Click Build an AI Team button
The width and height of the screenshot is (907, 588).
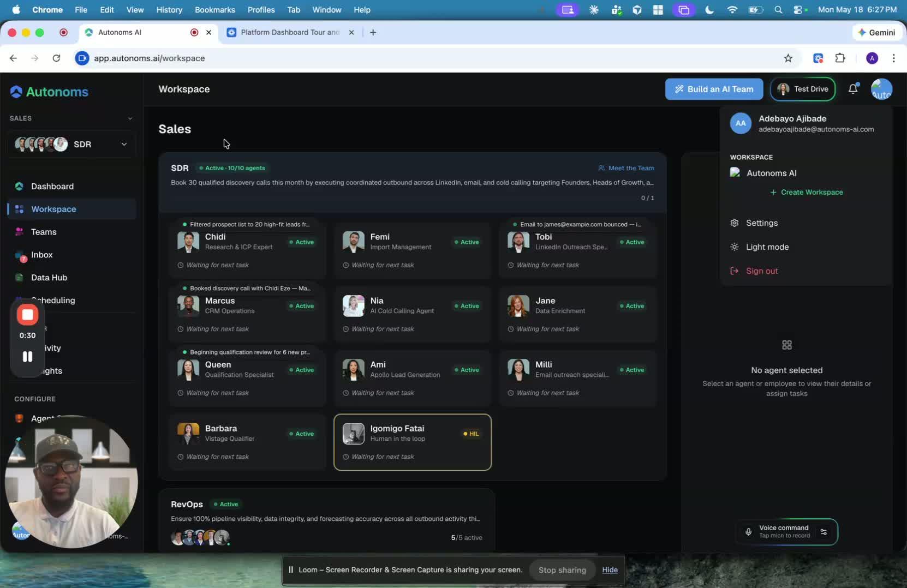(714, 89)
